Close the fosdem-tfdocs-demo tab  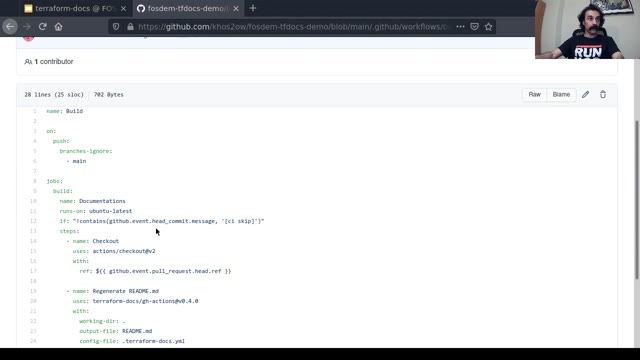pyautogui.click(x=236, y=8)
